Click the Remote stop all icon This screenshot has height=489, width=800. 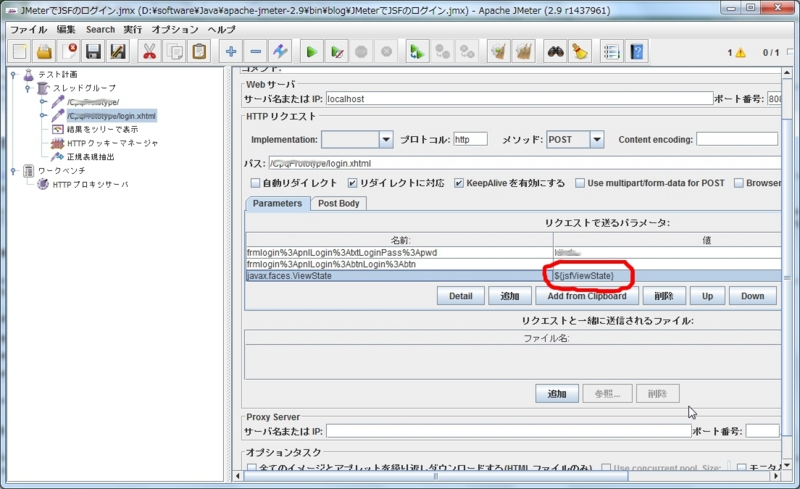tap(442, 52)
